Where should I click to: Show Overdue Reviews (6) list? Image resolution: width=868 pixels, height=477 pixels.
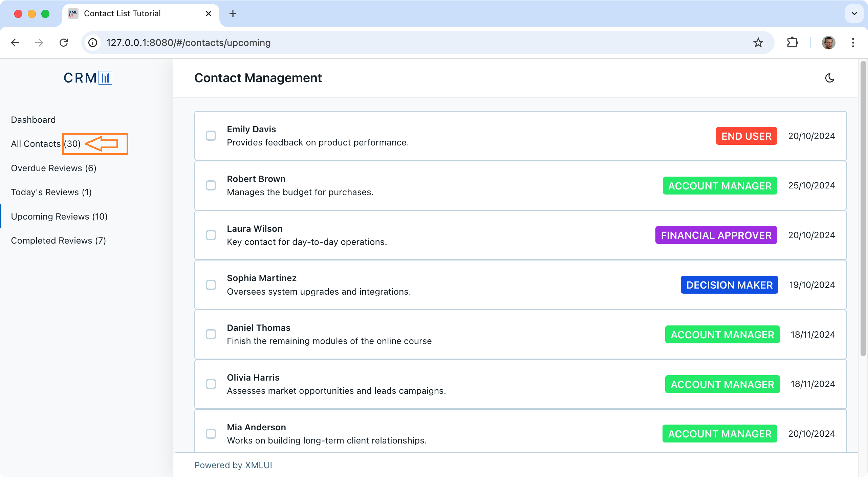(53, 168)
